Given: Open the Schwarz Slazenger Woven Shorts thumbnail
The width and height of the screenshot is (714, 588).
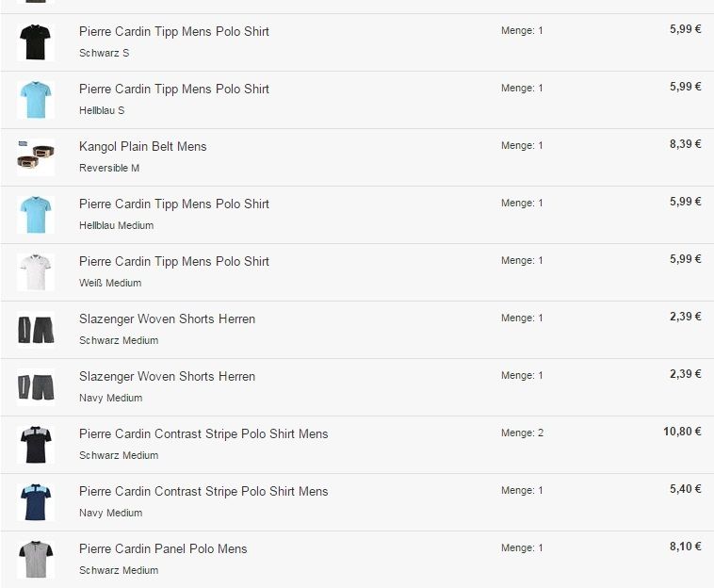Looking at the screenshot, I should pyautogui.click(x=36, y=330).
